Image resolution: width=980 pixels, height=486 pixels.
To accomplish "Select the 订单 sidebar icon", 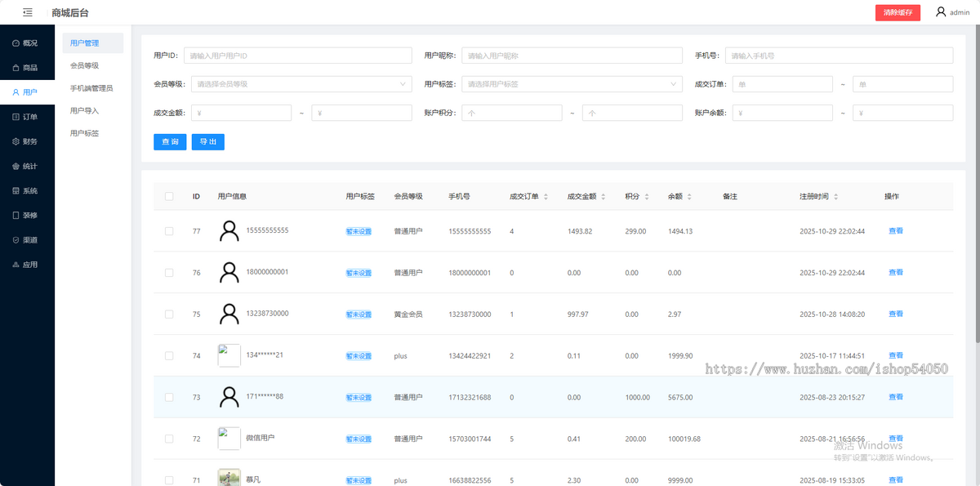I will [x=24, y=116].
